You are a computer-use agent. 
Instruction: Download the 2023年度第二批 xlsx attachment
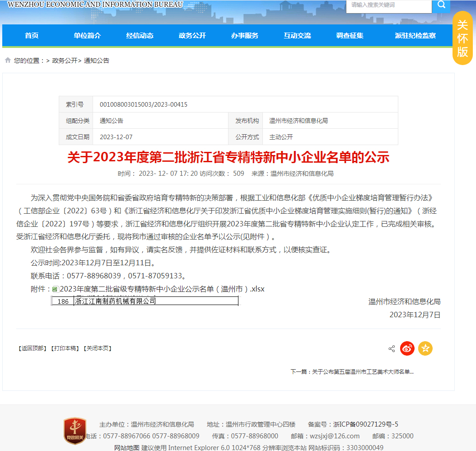[162, 289]
